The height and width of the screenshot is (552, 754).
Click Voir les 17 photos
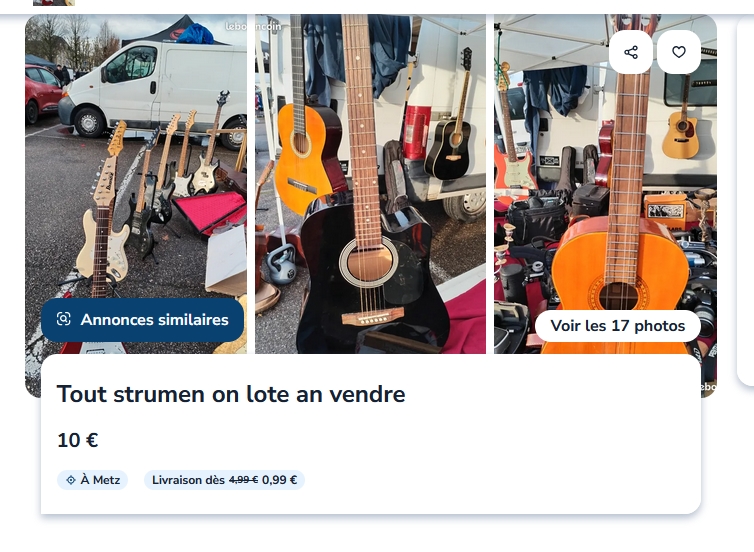[617, 326]
